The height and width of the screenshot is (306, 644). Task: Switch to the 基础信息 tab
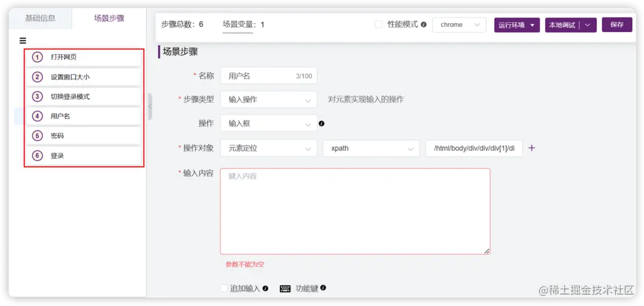click(x=41, y=18)
